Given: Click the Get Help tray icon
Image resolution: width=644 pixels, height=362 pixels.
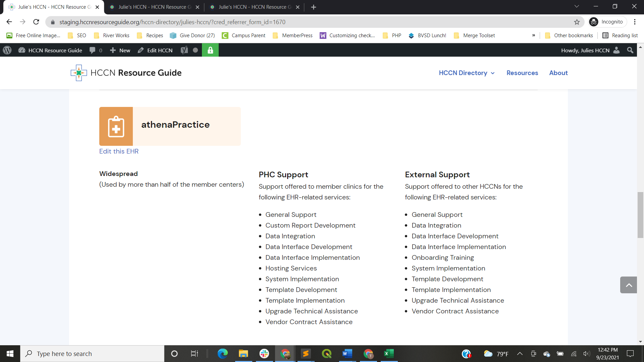Looking at the screenshot, I should [x=466, y=354].
